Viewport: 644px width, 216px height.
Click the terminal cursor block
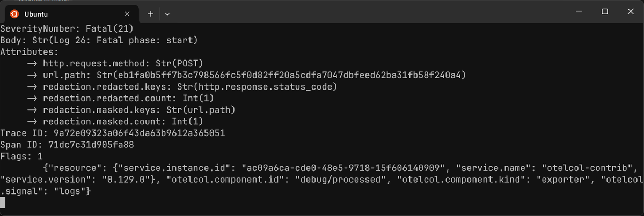pos(3,203)
